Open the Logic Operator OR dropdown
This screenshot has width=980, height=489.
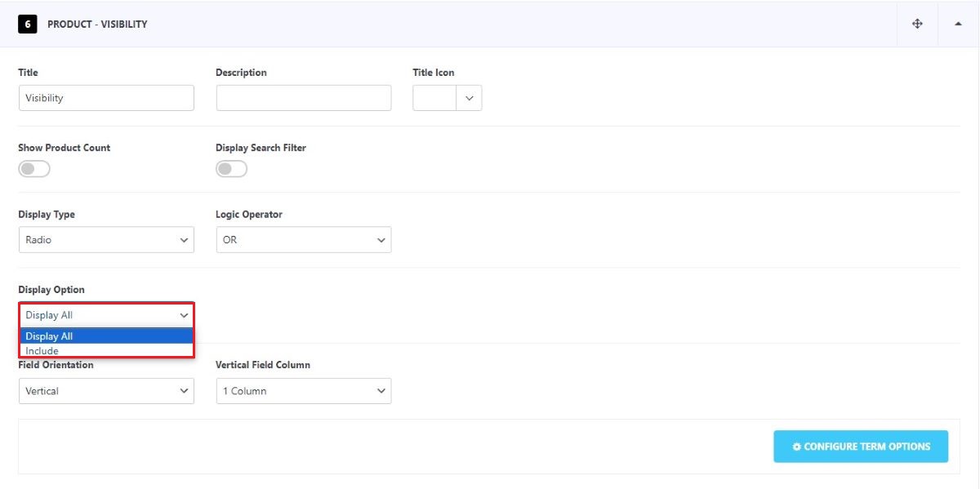(304, 240)
